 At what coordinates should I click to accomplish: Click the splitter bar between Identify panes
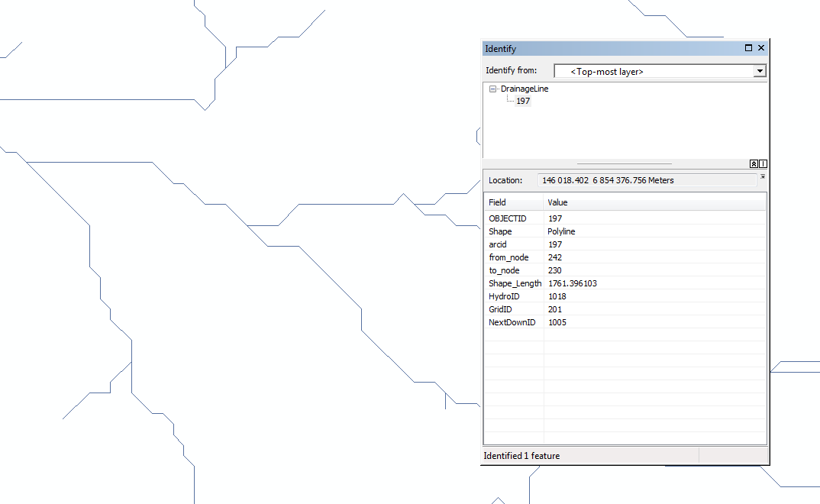624,163
